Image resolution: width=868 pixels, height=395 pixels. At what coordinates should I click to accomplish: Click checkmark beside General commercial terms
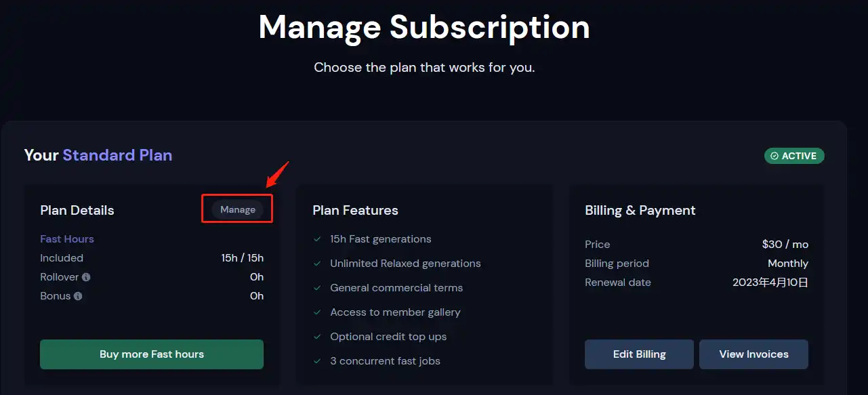317,288
